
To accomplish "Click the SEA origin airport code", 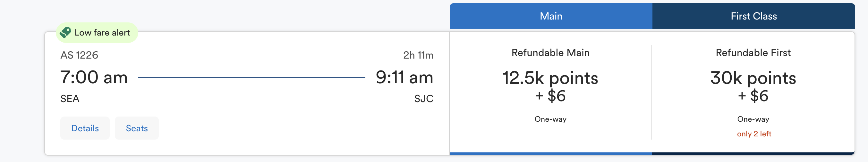I will [x=70, y=99].
